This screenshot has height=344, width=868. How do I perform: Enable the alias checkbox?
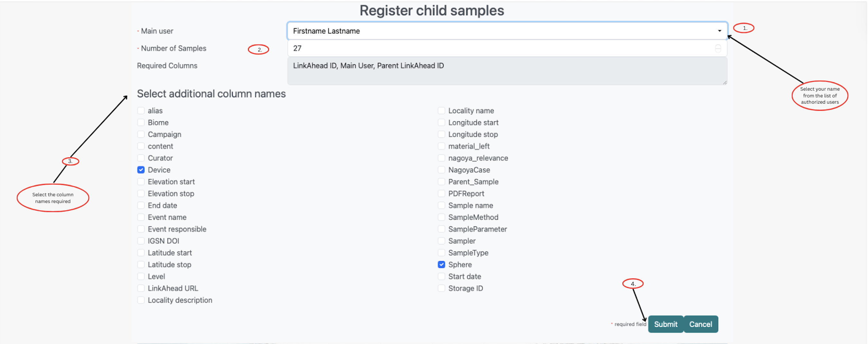pyautogui.click(x=141, y=110)
